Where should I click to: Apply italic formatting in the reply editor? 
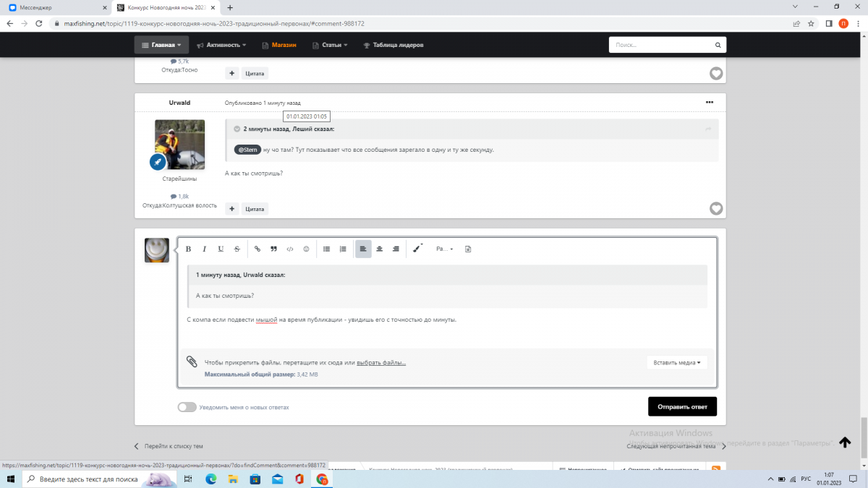point(204,249)
